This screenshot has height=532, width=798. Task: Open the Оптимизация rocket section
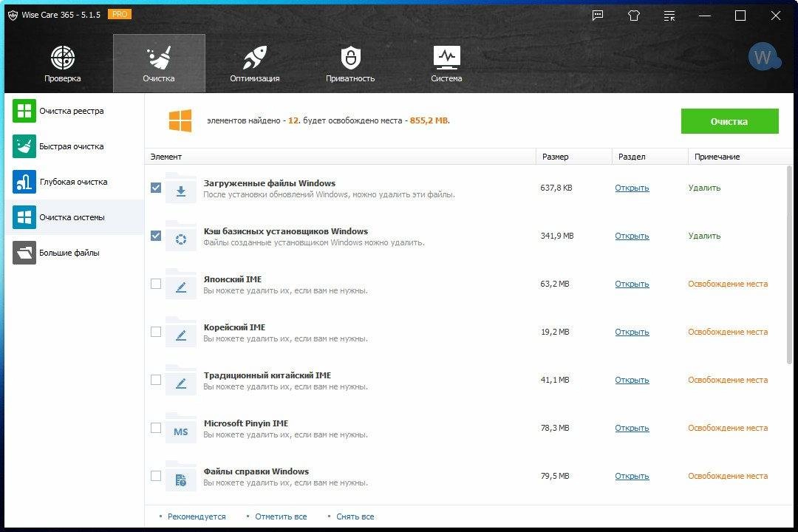click(x=254, y=64)
